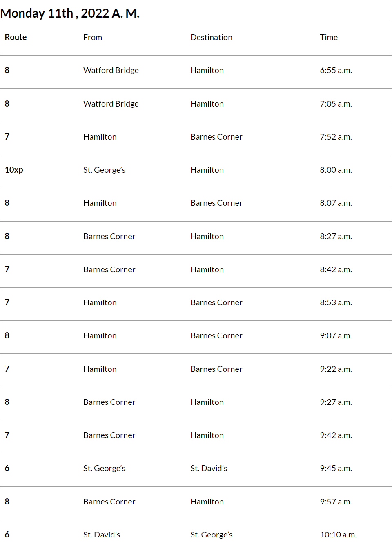Viewport: 392px width, 553px height.
Task: Select the 8:00 a.m. time cell
Action: click(336, 170)
